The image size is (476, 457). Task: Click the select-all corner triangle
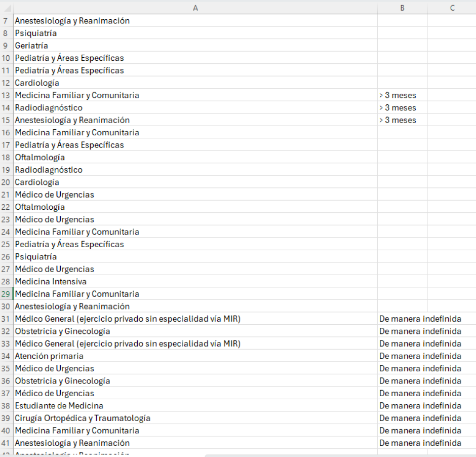[x=7, y=8]
